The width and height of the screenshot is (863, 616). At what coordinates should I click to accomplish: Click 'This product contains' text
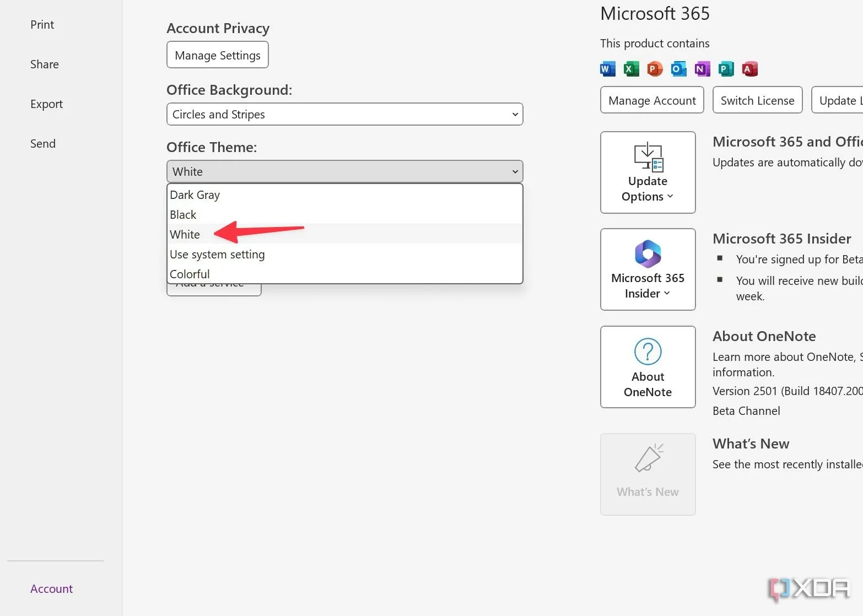[x=655, y=44]
